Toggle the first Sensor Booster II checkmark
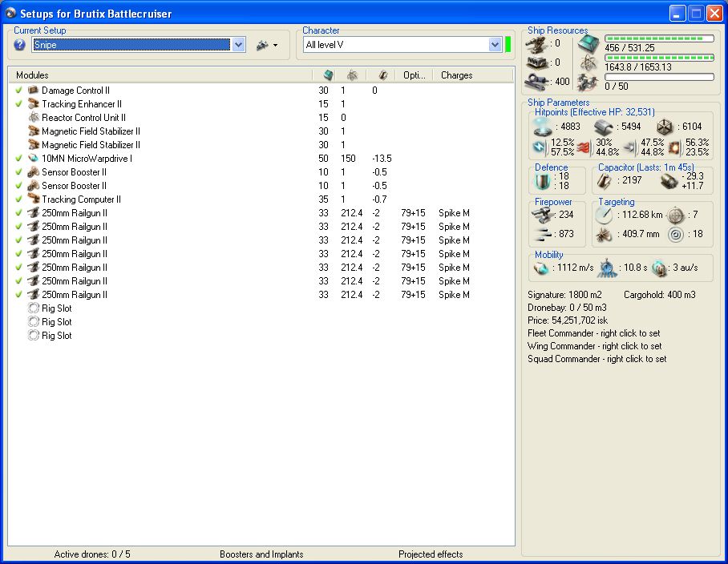The height and width of the screenshot is (564, 728). point(18,171)
